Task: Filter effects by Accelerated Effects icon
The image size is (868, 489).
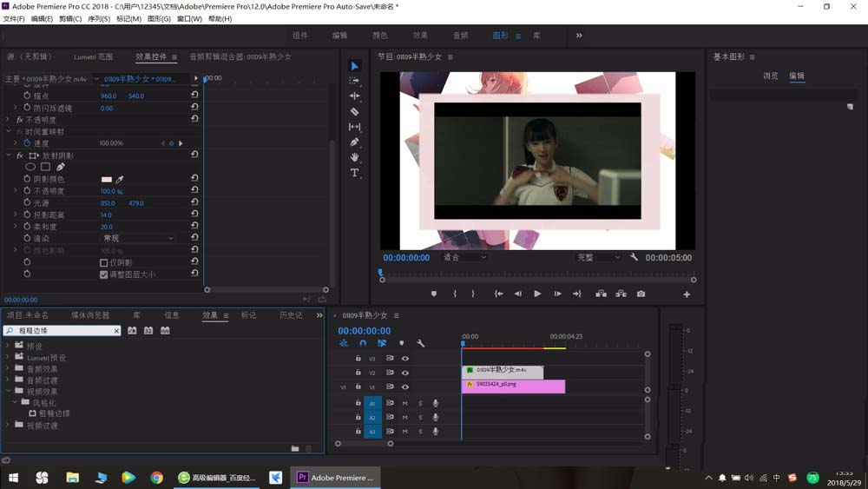Action: [132, 331]
